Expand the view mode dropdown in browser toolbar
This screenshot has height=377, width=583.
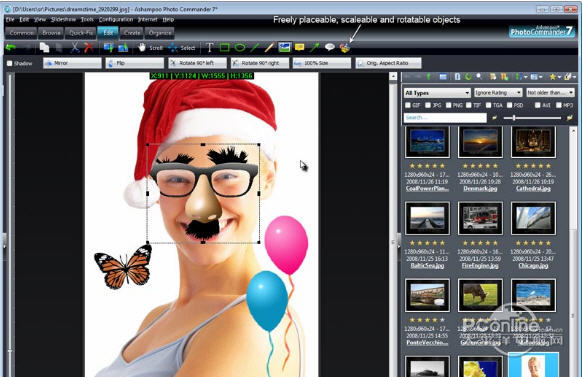[541, 77]
